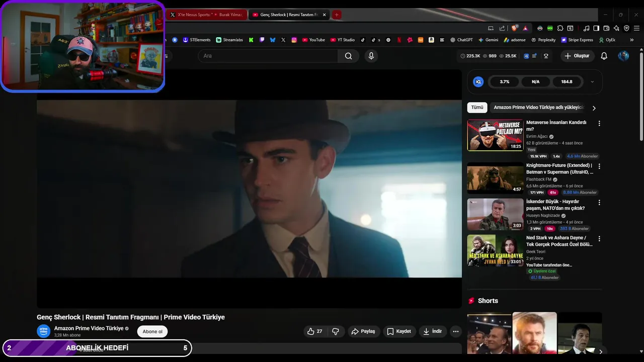Open the Amazon Prime Video Türkiye channel link
Viewport: 644px width, 362px height.
coord(89,328)
